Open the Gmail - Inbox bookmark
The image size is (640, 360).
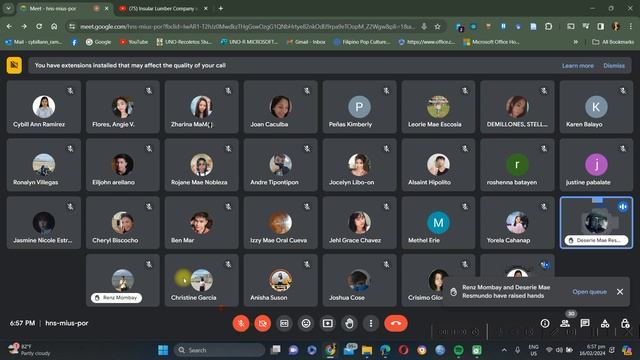point(306,42)
